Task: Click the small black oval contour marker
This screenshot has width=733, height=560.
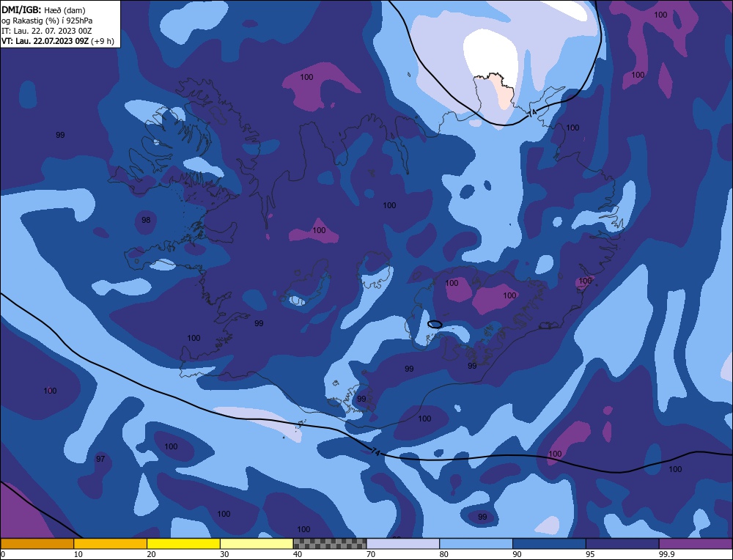Action: [435, 324]
